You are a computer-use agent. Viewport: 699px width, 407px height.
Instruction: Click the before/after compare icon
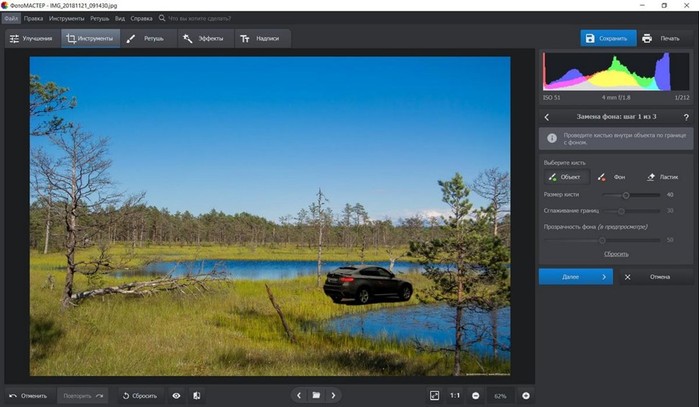point(197,395)
